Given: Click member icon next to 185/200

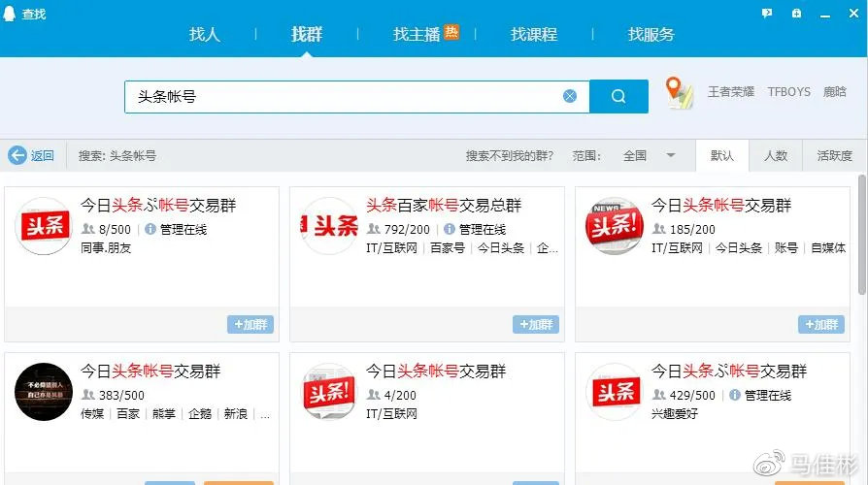Looking at the screenshot, I should pyautogui.click(x=658, y=228).
